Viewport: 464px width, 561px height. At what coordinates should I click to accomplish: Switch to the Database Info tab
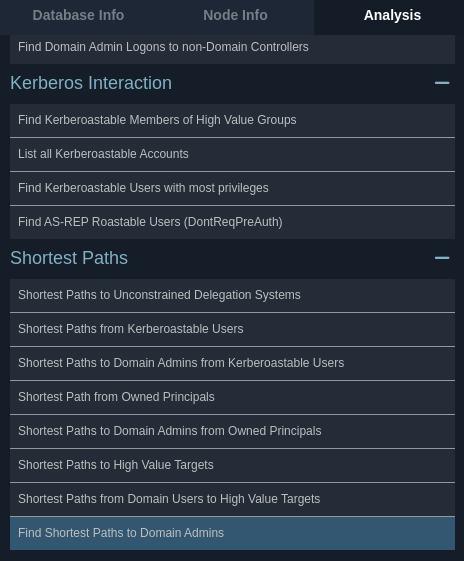[78, 15]
